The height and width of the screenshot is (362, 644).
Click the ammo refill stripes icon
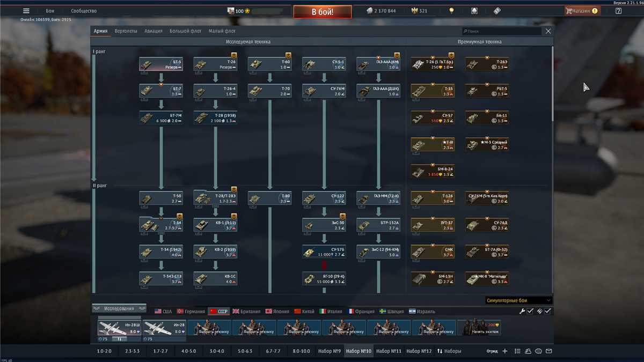pos(539,311)
